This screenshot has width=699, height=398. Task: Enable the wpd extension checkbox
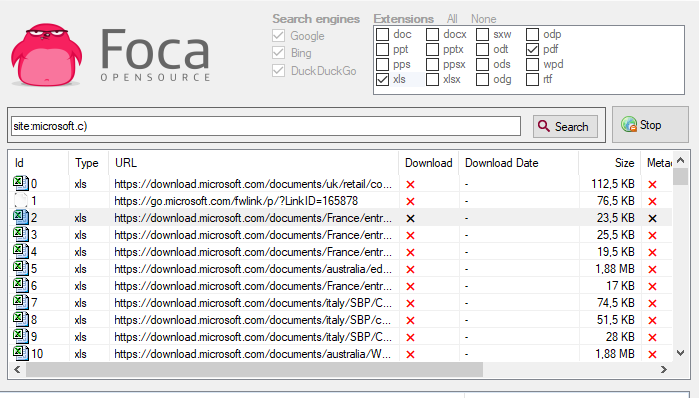pos(532,64)
